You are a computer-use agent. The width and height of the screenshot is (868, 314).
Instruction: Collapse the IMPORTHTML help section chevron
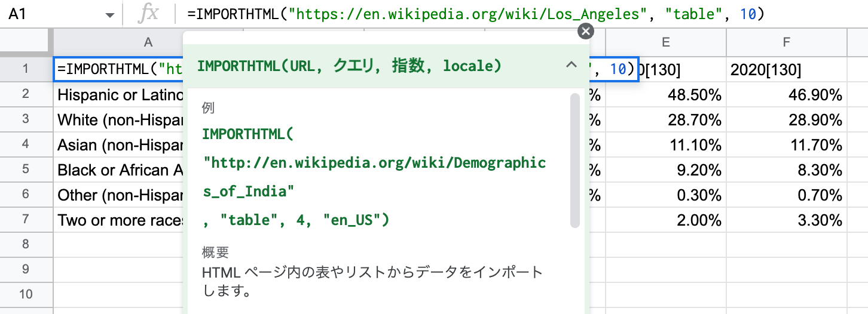tap(571, 65)
